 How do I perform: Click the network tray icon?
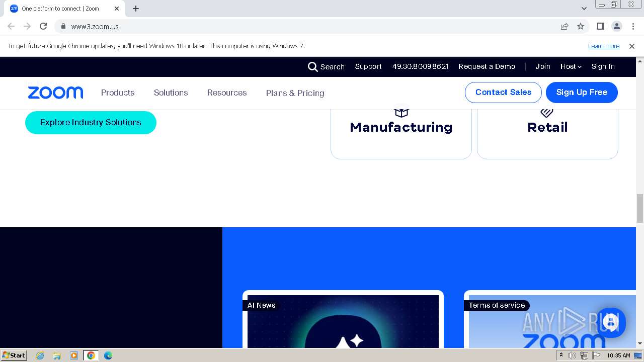584,355
